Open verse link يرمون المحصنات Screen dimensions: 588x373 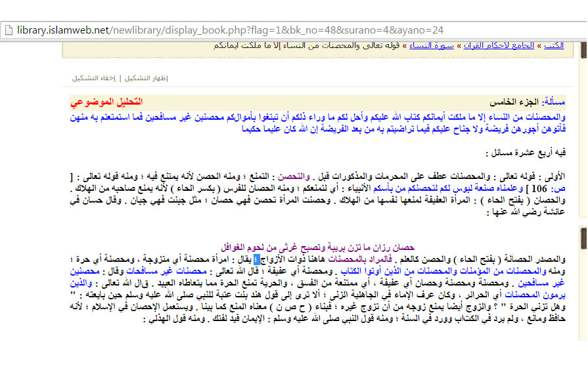(x=544, y=293)
